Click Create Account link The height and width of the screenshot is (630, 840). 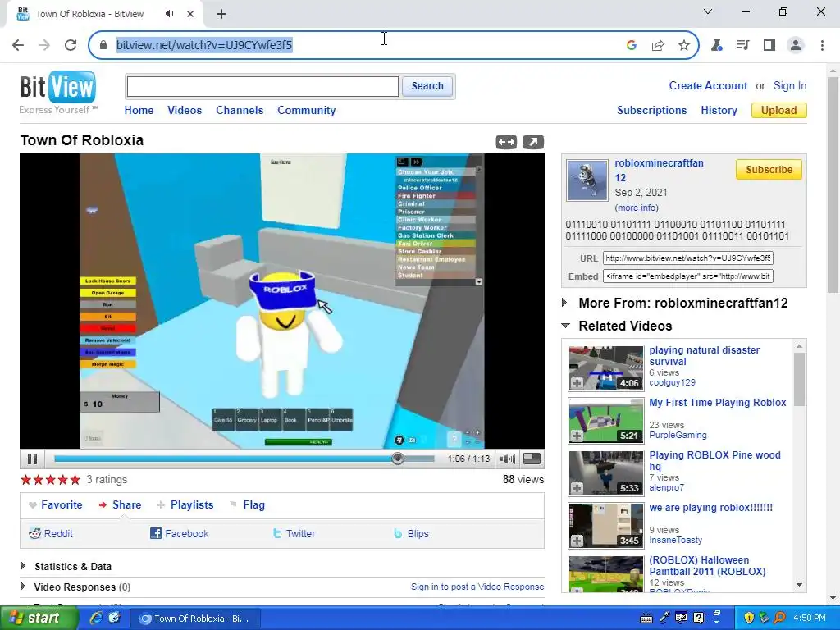point(708,85)
